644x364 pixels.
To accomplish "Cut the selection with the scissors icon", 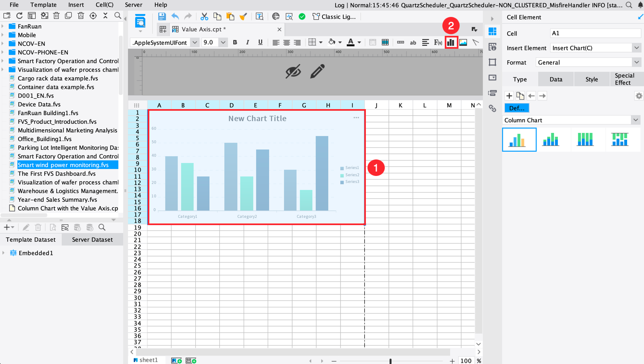I will coord(204,17).
